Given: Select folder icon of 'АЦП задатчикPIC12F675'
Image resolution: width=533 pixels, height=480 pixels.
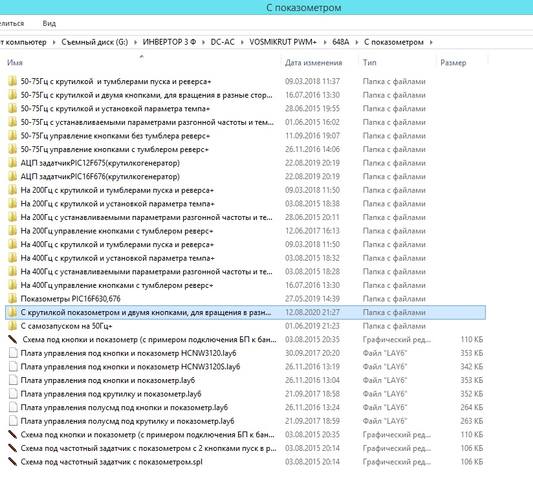Looking at the screenshot, I should pos(13,163).
